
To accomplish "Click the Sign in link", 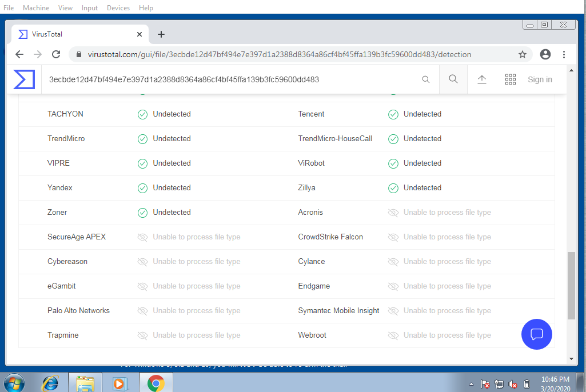I will tap(540, 79).
